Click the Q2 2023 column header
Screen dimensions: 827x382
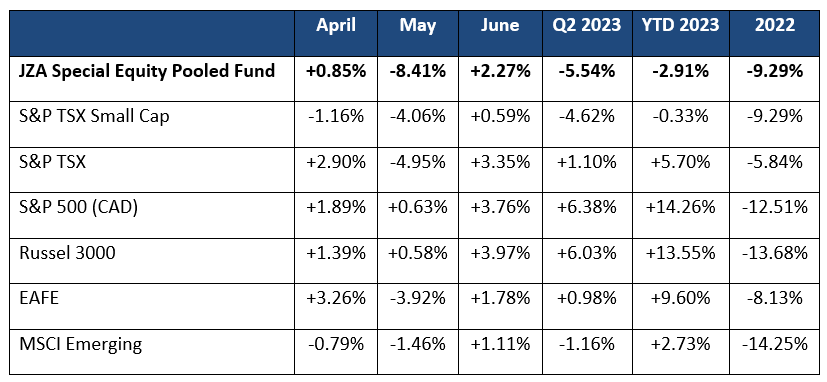tap(587, 26)
